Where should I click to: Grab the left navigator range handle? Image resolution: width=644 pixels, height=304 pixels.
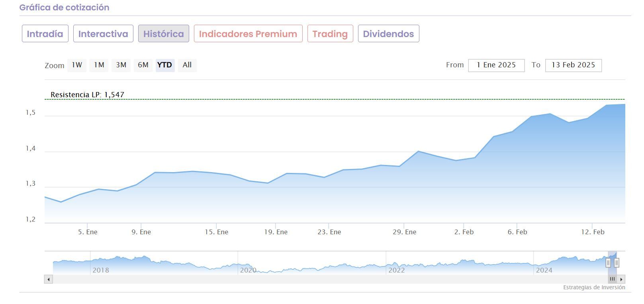pos(608,263)
